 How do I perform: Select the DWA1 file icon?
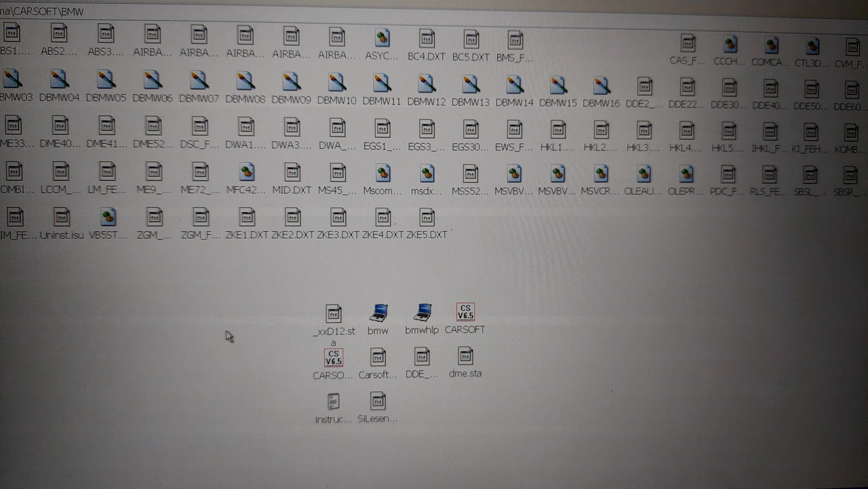[x=246, y=127]
